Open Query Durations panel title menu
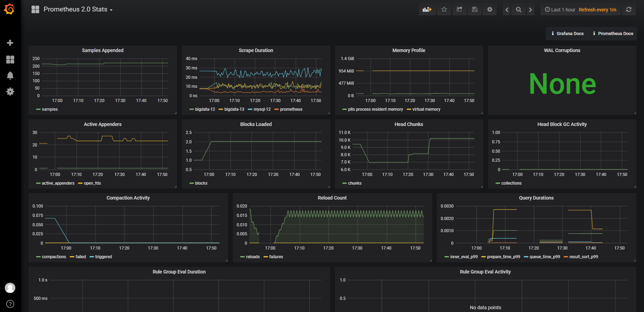Image resolution: width=644 pixels, height=312 pixels. tap(536, 198)
